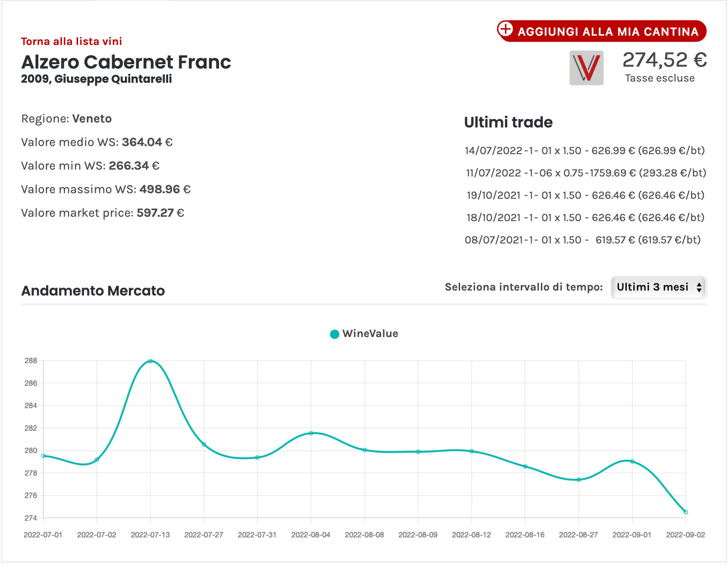This screenshot has height=566, width=728.
Task: Click Aggiungi alla mia cantina button
Action: [601, 31]
